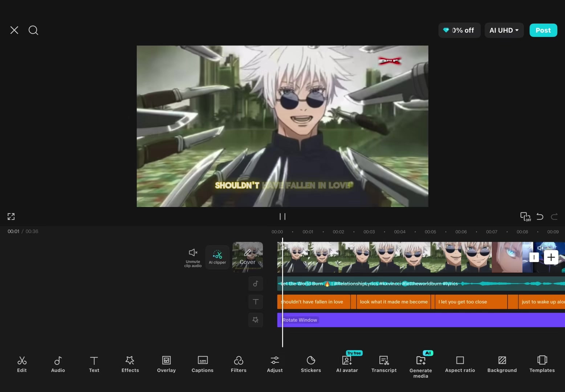Open the Generate media tool

(421, 367)
